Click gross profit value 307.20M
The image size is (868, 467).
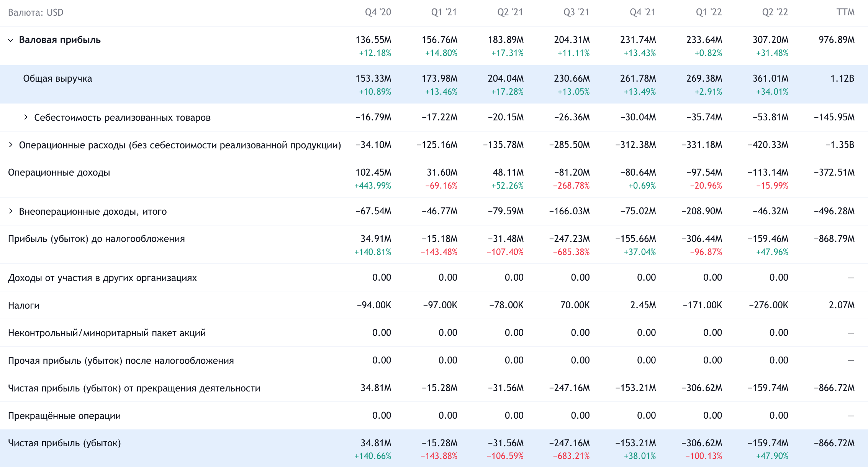770,40
